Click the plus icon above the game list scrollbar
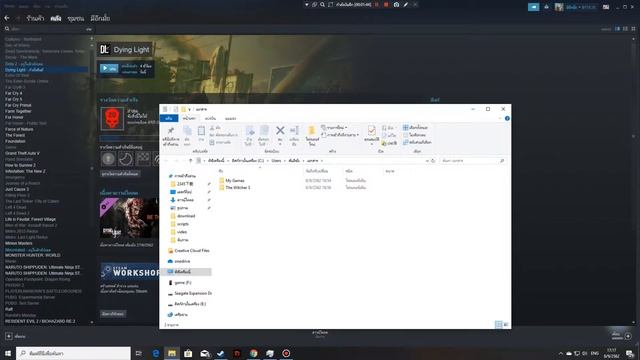This screenshot has width=640, height=360. pyautogui.click(x=91, y=38)
